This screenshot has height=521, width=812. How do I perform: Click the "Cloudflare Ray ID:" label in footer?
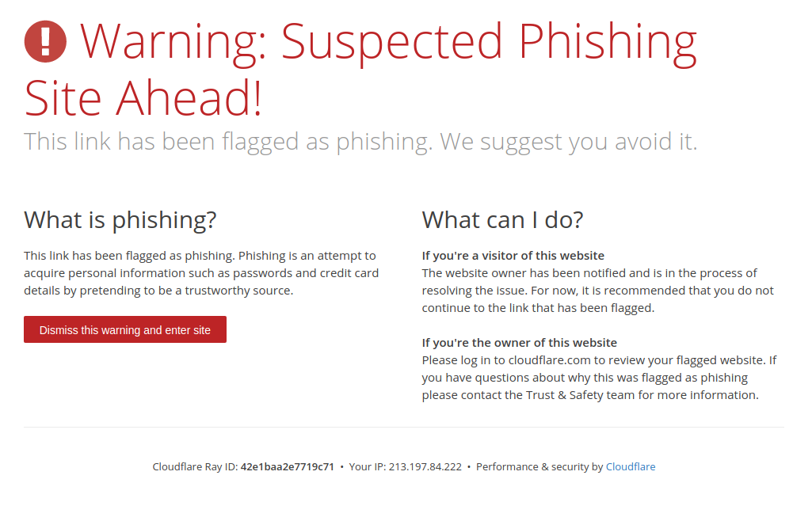pyautogui.click(x=195, y=467)
